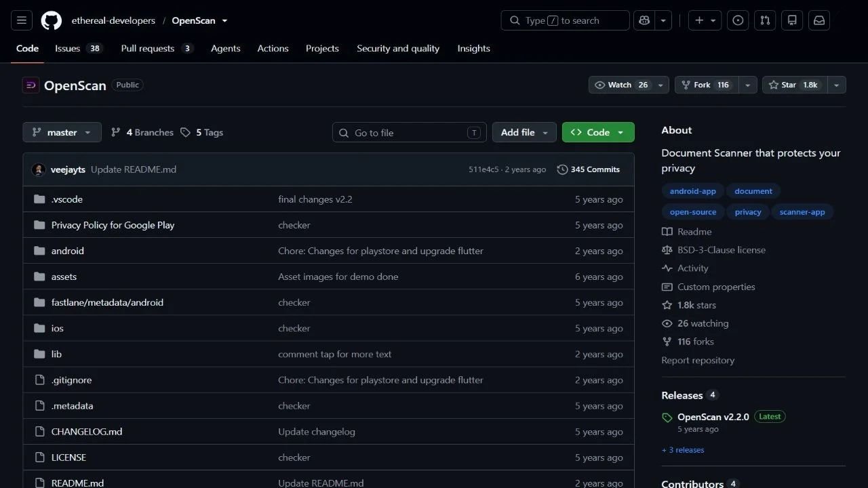The height and width of the screenshot is (488, 868).
Task: Switch to the Actions tab
Action: tap(273, 48)
